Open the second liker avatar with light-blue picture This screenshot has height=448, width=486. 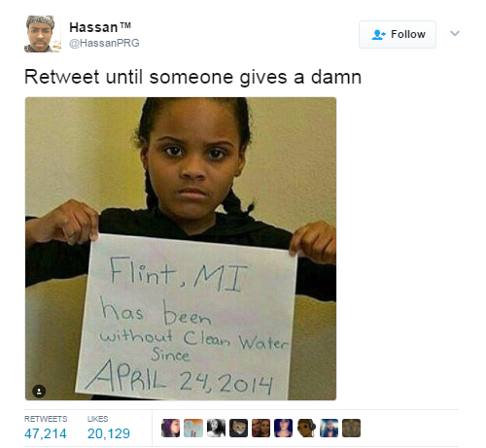[x=193, y=428]
